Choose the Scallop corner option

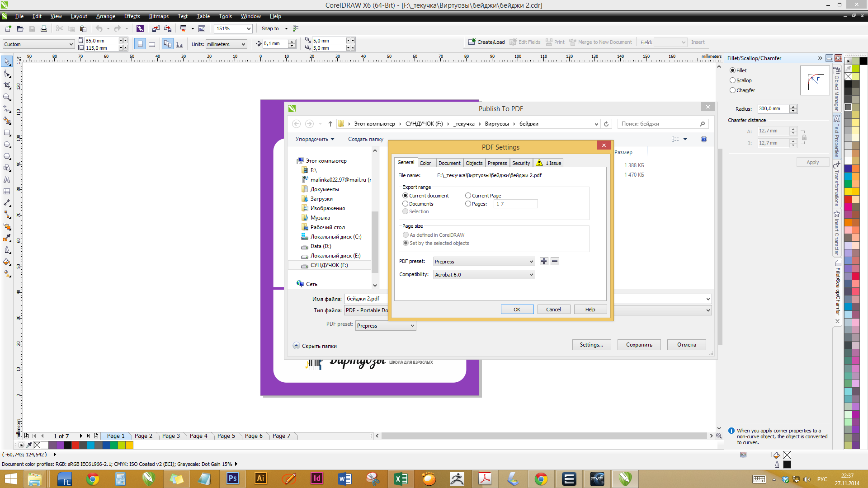pos(733,80)
